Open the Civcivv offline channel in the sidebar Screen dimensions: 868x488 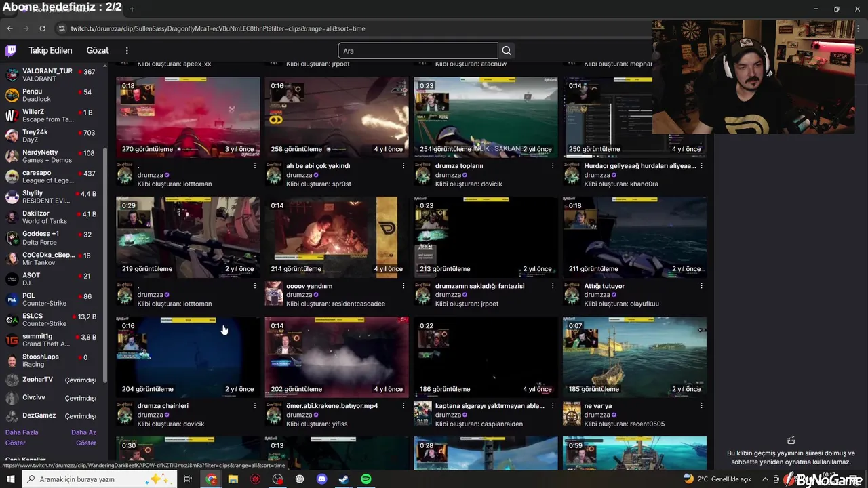point(52,398)
